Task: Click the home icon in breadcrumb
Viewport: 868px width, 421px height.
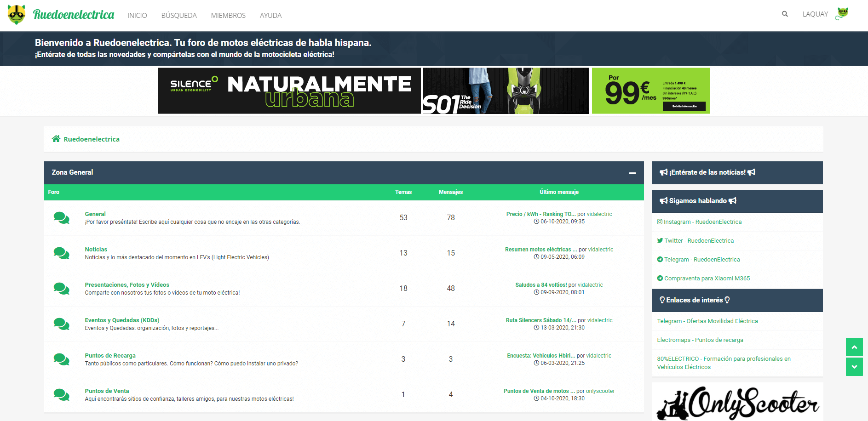Action: coord(56,139)
